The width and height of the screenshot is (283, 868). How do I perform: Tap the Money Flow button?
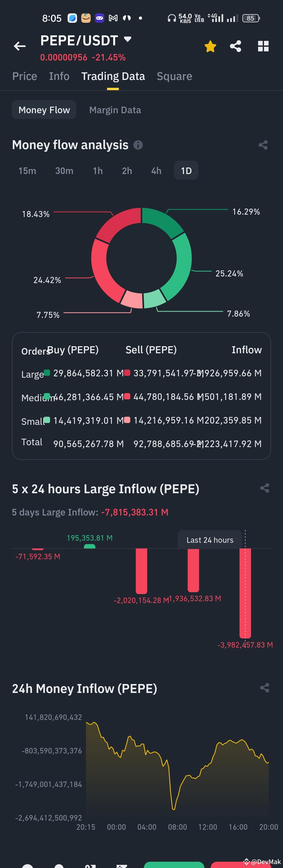tap(44, 110)
